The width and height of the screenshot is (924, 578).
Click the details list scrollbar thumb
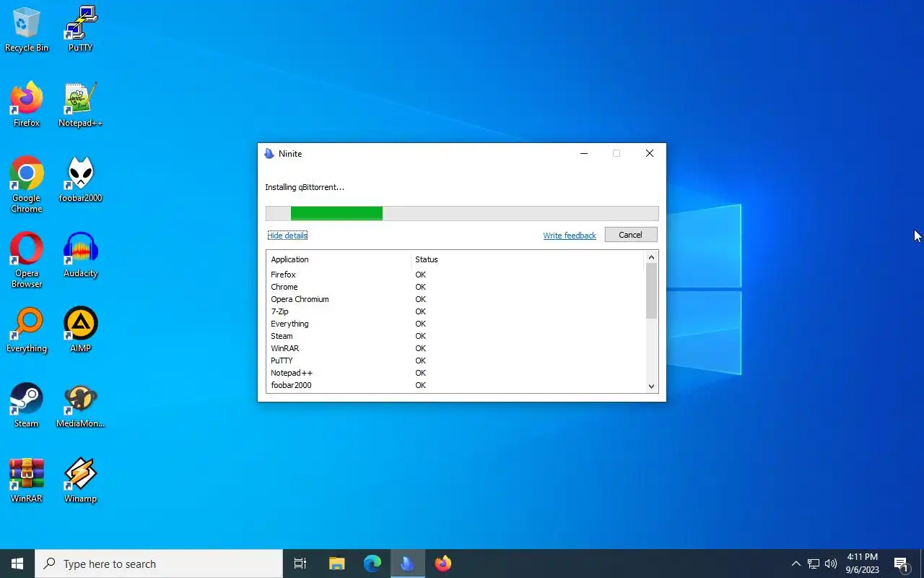(x=651, y=290)
